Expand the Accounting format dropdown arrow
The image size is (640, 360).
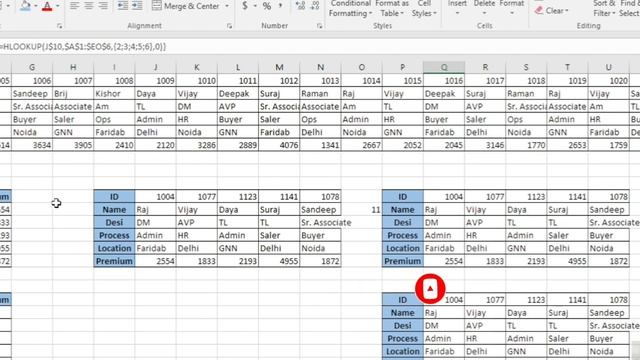[255, 6]
